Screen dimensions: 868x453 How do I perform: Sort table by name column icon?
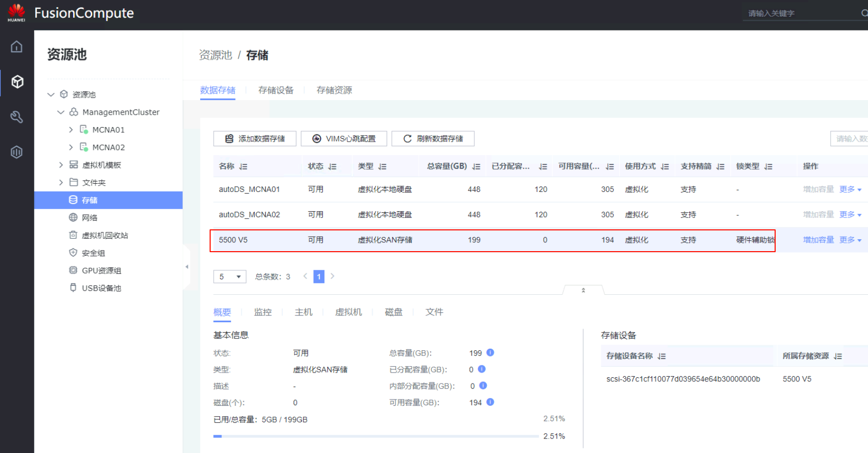point(243,167)
